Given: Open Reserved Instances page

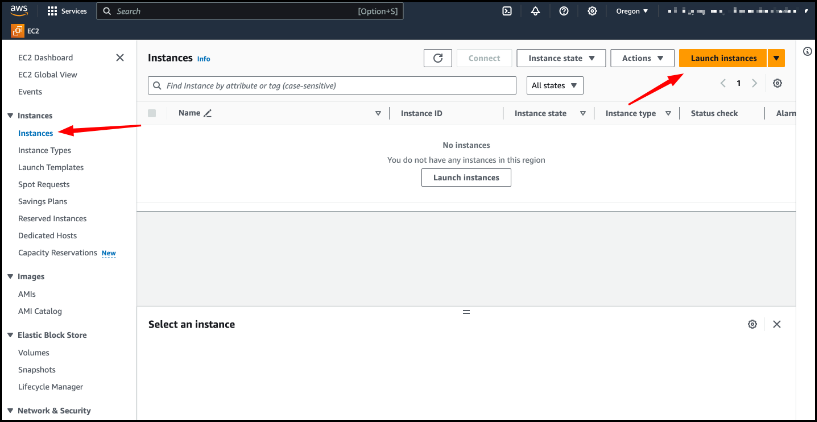Looking at the screenshot, I should [53, 218].
